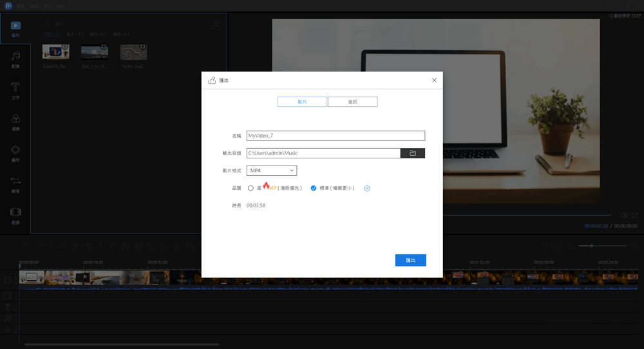This screenshot has height=349, width=644.
Task: Select the 標準 standard quality radio option
Action: click(x=314, y=188)
